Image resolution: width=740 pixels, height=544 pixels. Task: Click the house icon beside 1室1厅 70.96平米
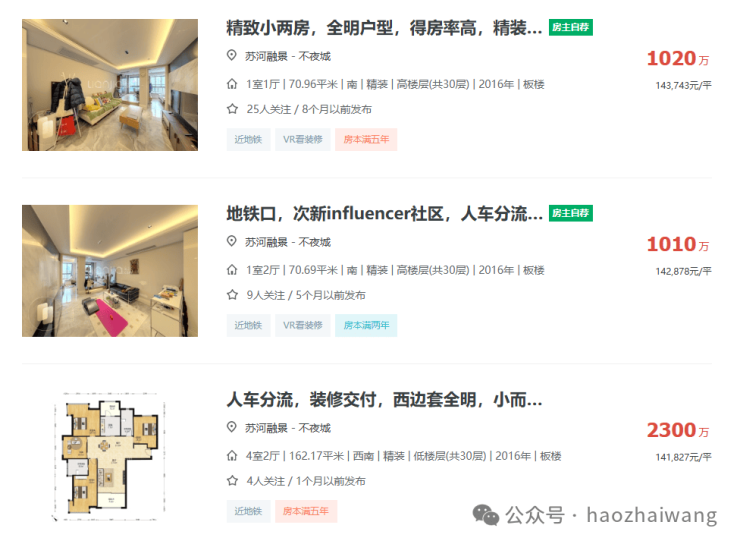point(232,84)
